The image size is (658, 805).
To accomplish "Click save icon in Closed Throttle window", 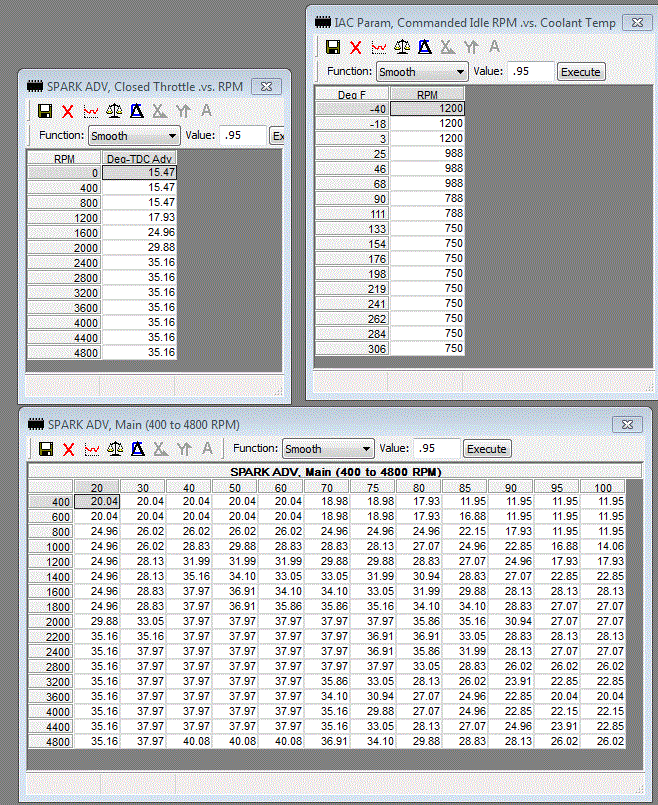I will click(x=45, y=111).
